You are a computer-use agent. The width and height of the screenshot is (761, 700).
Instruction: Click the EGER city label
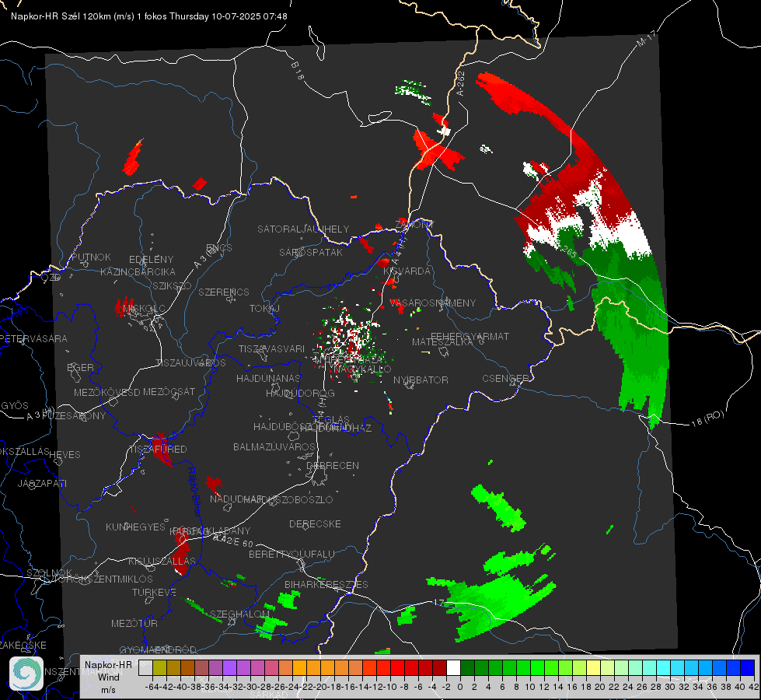pos(80,368)
